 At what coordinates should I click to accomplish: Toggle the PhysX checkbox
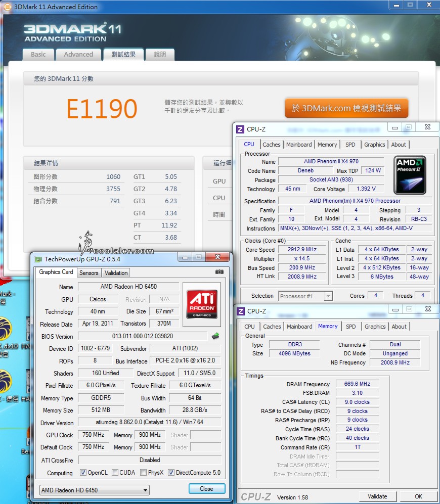tap(144, 473)
